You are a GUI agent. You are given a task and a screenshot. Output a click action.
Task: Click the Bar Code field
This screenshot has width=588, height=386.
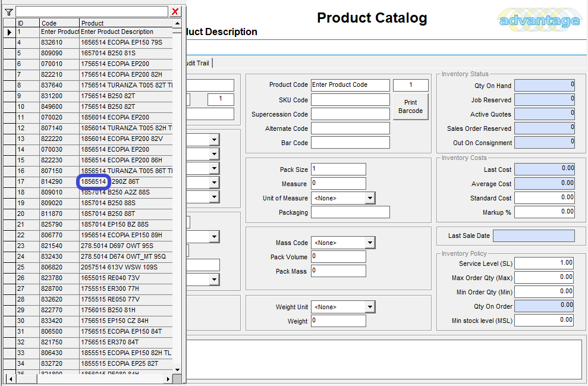click(350, 143)
